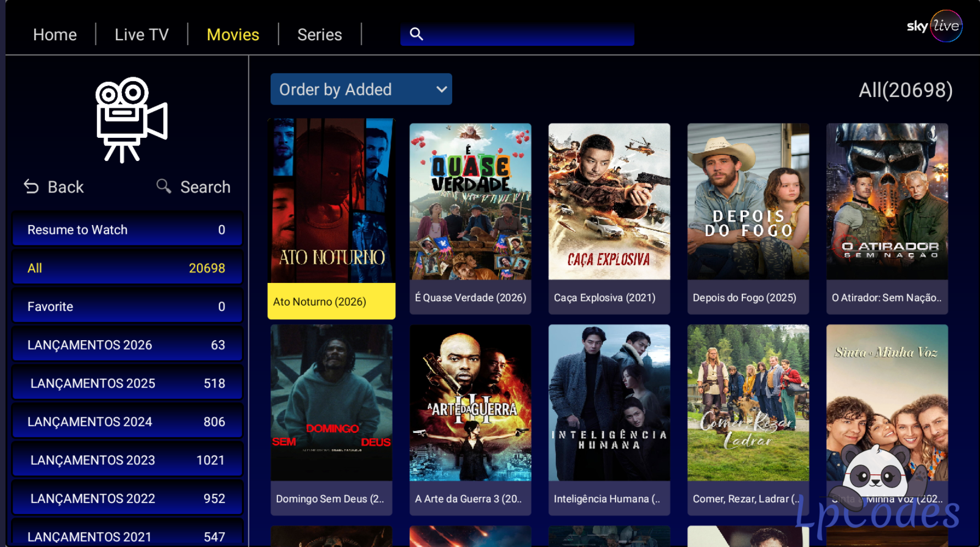Open the Favorite category
The width and height of the screenshot is (980, 547).
127,306
